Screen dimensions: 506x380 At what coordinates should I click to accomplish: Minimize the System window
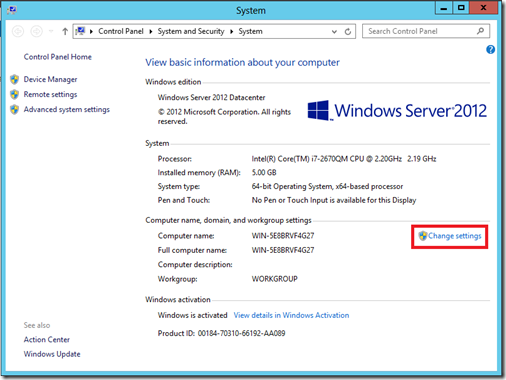coord(444,8)
